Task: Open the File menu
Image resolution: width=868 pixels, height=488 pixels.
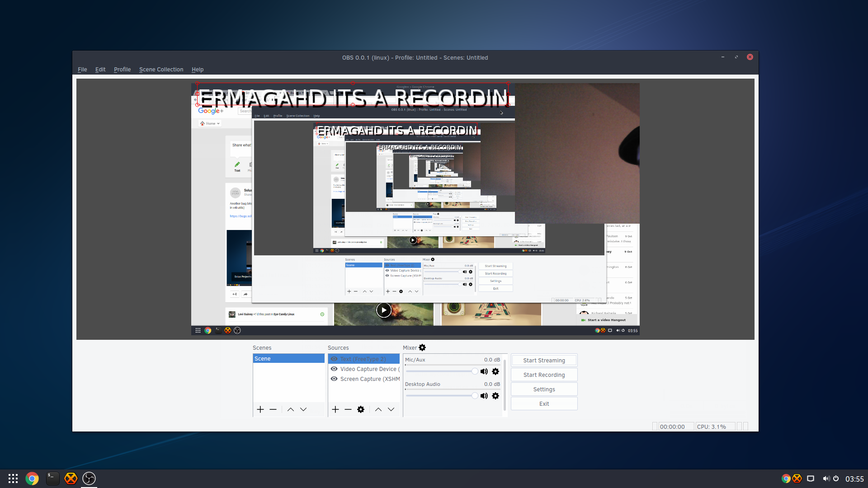Action: click(82, 69)
